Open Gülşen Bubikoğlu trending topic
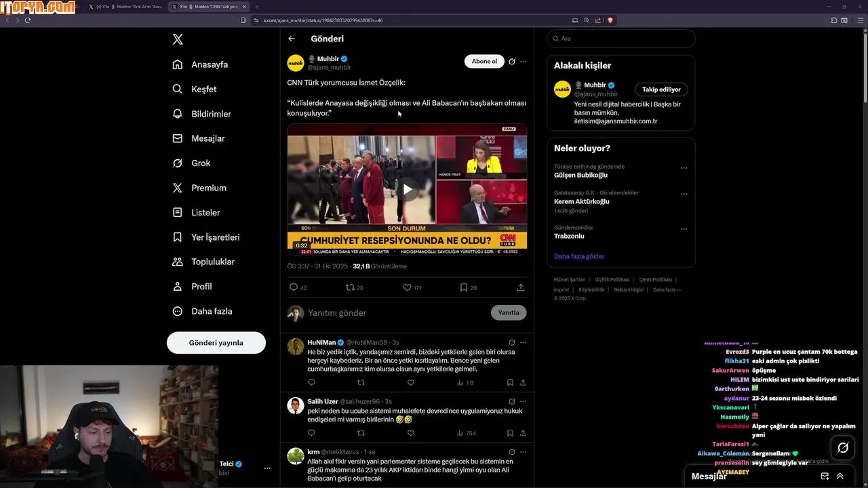The height and width of the screenshot is (488, 868). coord(580,176)
